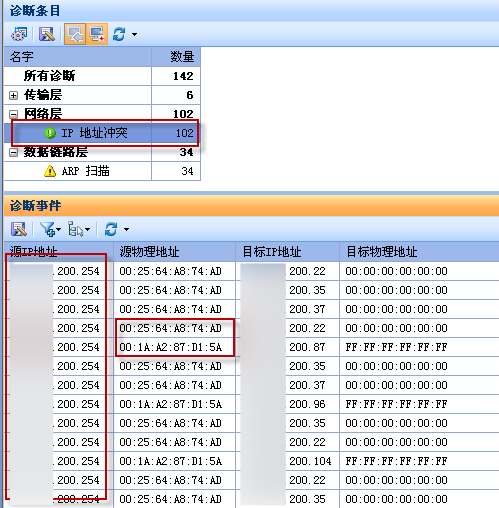Expand the 传输层 tree node

(13, 96)
